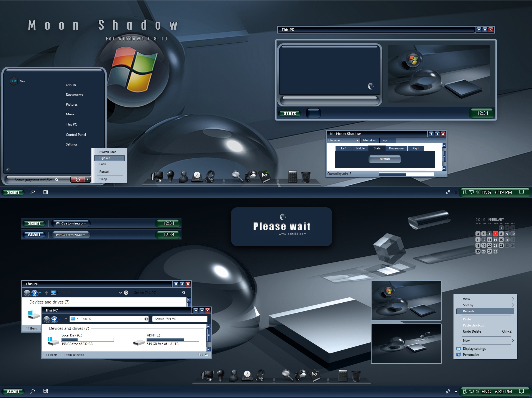This screenshot has height=398, width=532.
Task: Click the lightbulb icon in upper dock
Action: 170,176
